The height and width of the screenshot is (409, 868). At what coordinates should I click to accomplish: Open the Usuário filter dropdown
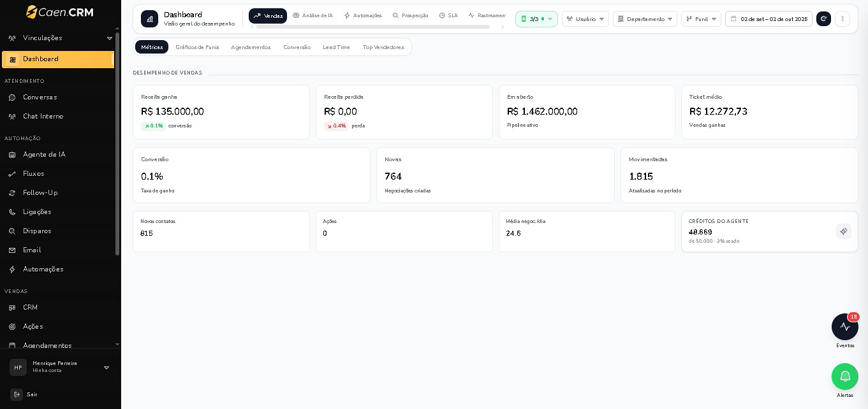(585, 19)
